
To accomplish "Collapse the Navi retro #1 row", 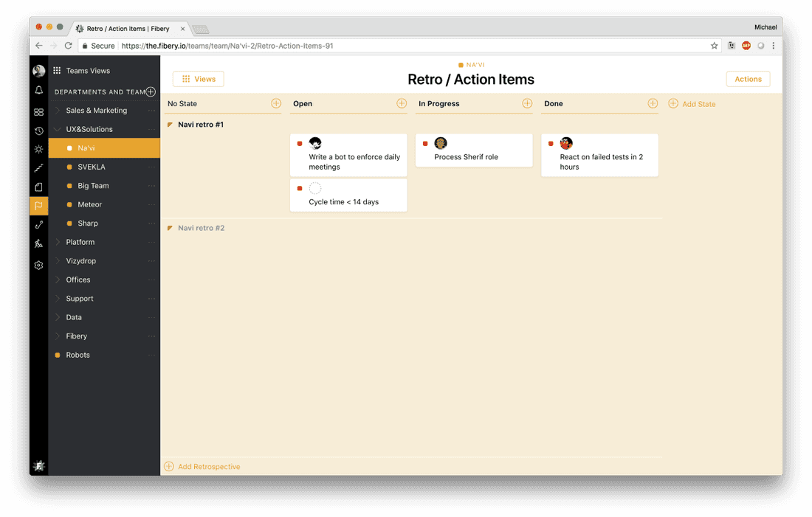I will [x=170, y=125].
